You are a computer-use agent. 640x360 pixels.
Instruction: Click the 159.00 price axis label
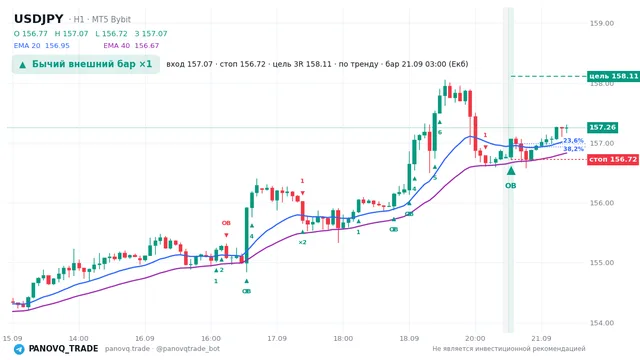(602, 23)
